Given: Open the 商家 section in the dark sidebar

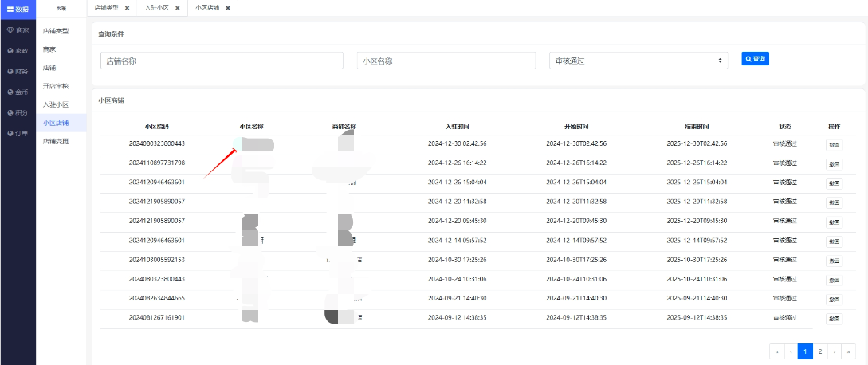Looking at the screenshot, I should [18, 29].
